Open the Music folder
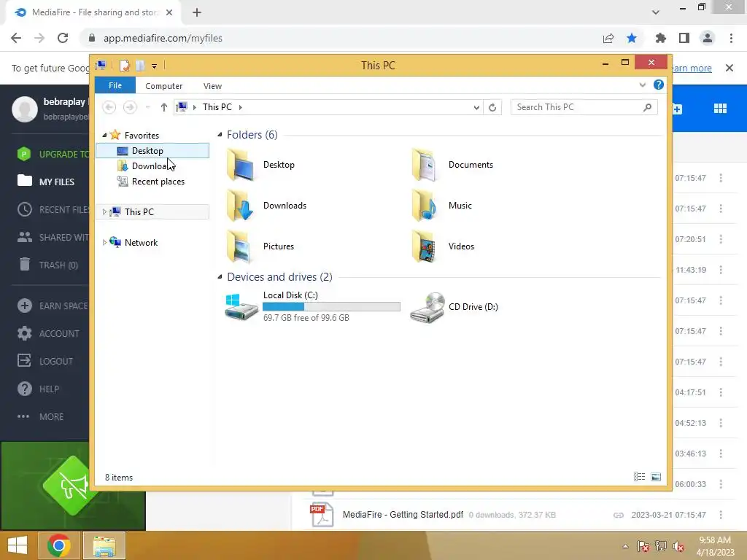 [441, 206]
